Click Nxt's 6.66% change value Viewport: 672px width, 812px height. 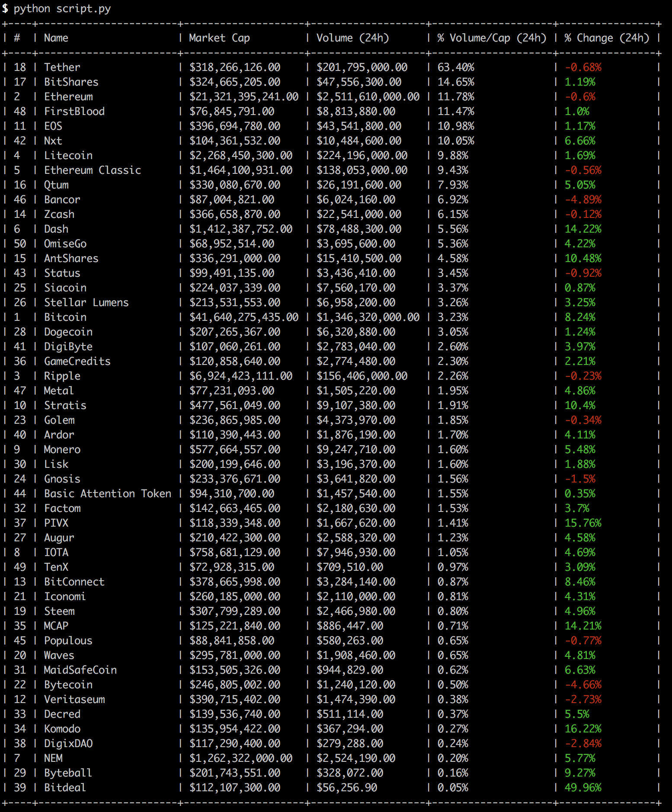pyautogui.click(x=580, y=141)
